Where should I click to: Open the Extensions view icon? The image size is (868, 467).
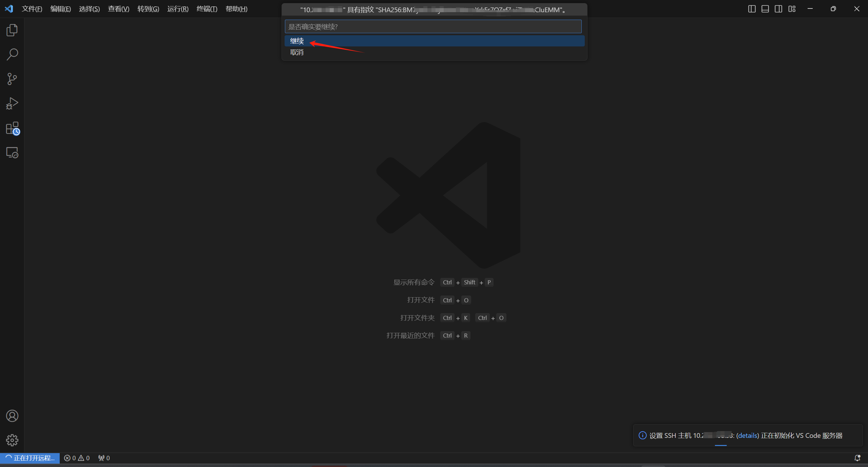(12, 128)
